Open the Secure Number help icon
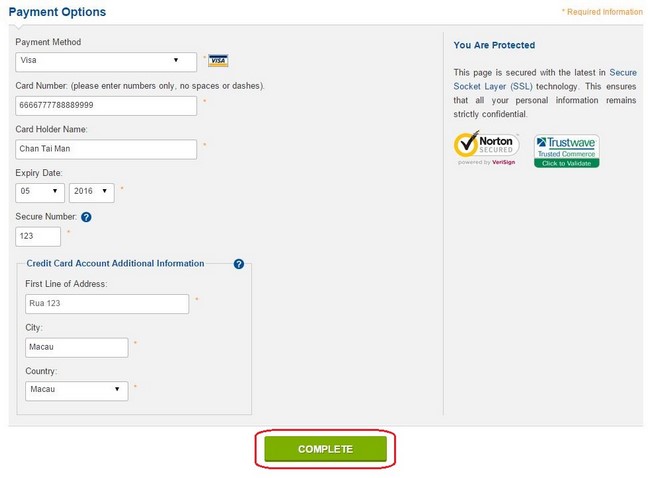The height and width of the screenshot is (478, 650). tap(86, 217)
